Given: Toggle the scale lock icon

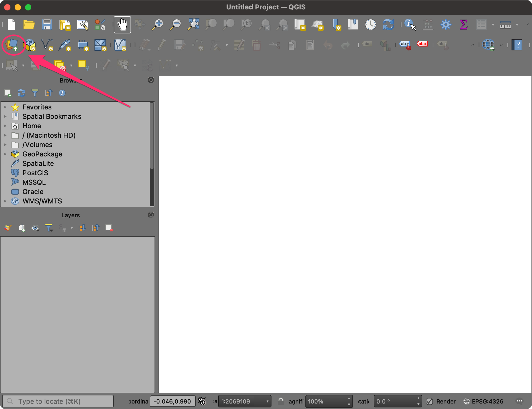Looking at the screenshot, I should coord(281,401).
